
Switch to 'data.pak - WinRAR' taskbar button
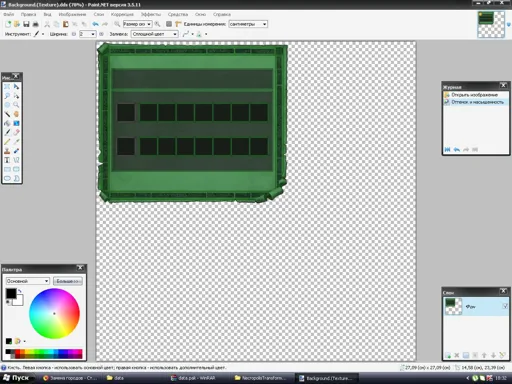[x=197, y=378]
